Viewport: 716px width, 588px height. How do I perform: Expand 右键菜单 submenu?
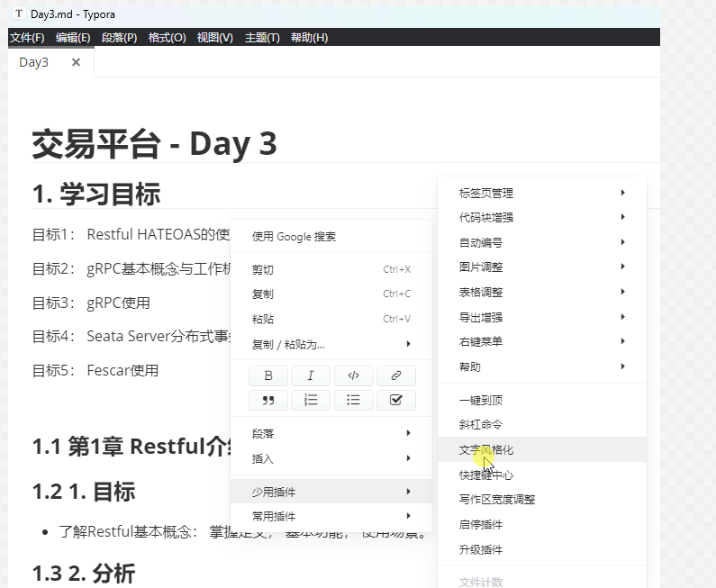coord(542,341)
